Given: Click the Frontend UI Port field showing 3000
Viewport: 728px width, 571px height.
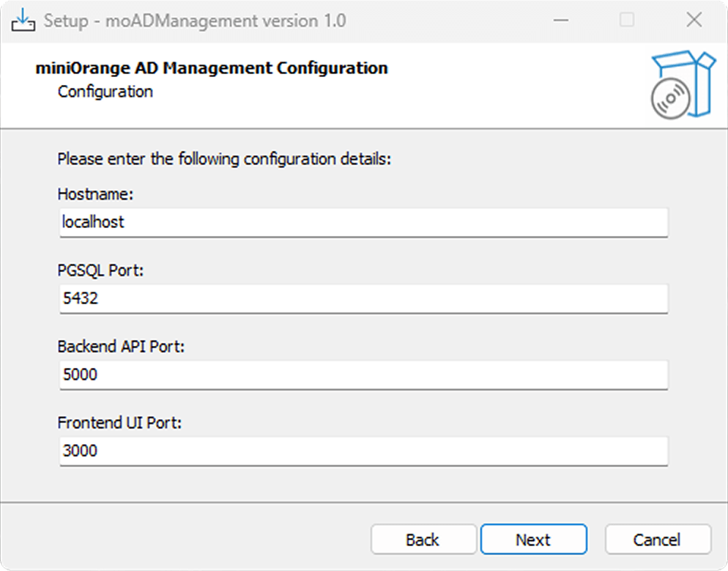Looking at the screenshot, I should [363, 451].
